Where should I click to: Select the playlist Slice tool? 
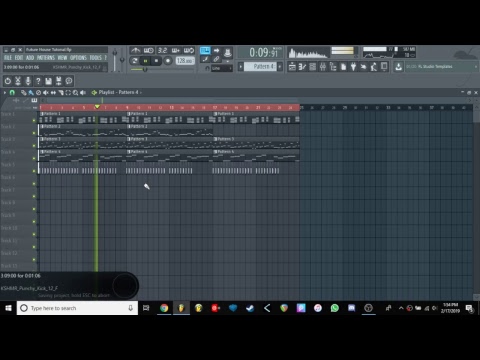[61, 92]
